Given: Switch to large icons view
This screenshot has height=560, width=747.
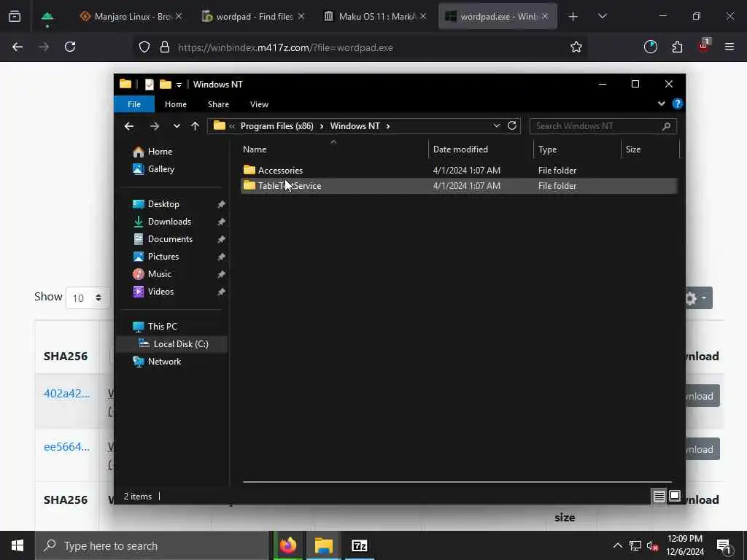Looking at the screenshot, I should tap(675, 496).
